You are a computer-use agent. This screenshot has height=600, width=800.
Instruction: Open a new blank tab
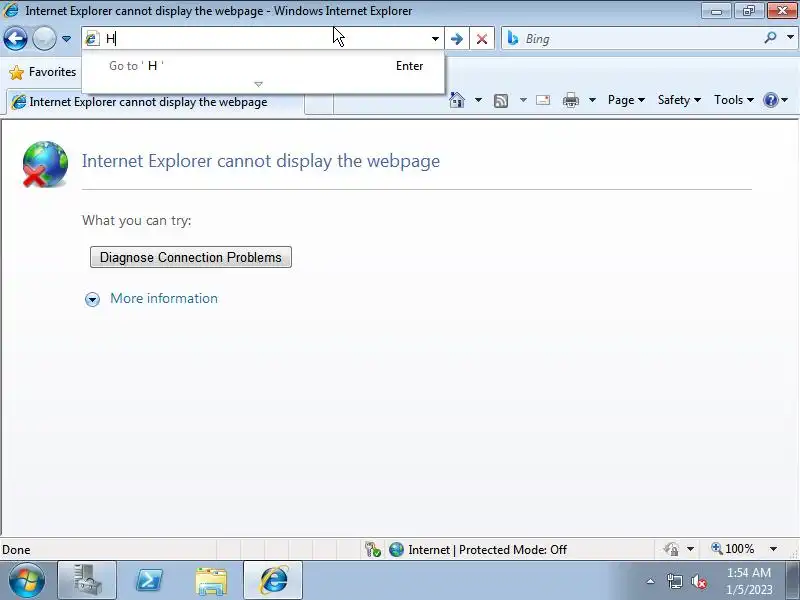319,103
